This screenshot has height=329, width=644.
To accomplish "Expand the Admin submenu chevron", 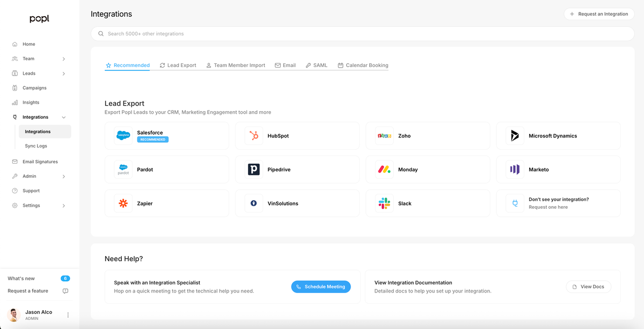I will point(64,176).
